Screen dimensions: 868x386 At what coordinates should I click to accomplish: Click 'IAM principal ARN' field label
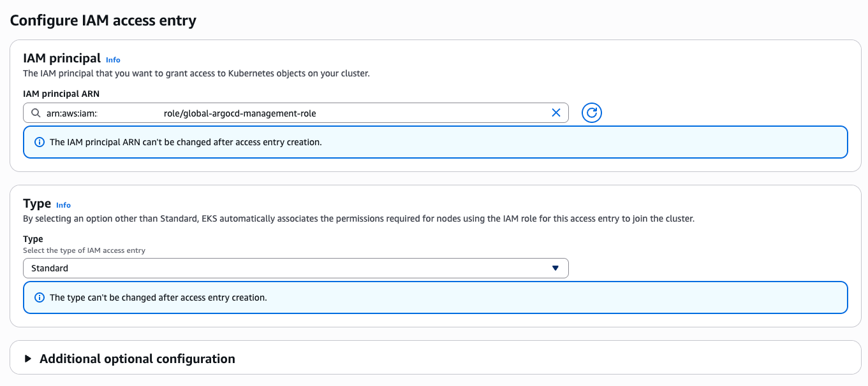pos(61,94)
